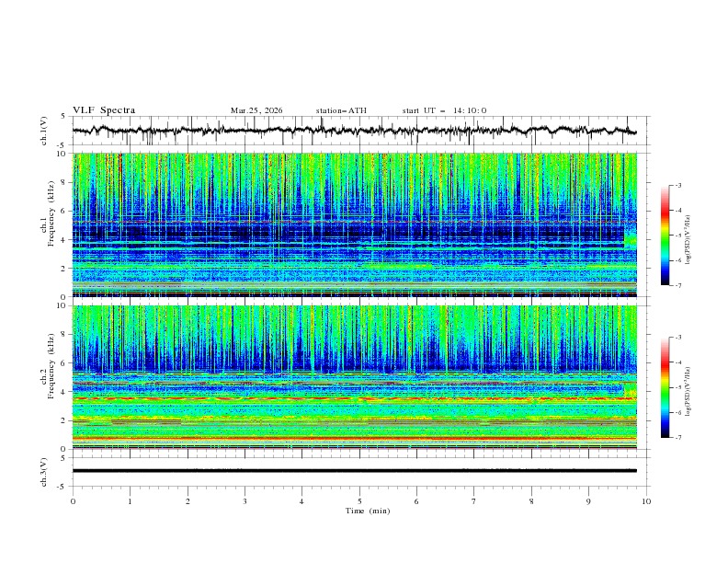Click the 'VLF Spectra' title text
The height and width of the screenshot is (563, 728).
pyautogui.click(x=104, y=110)
